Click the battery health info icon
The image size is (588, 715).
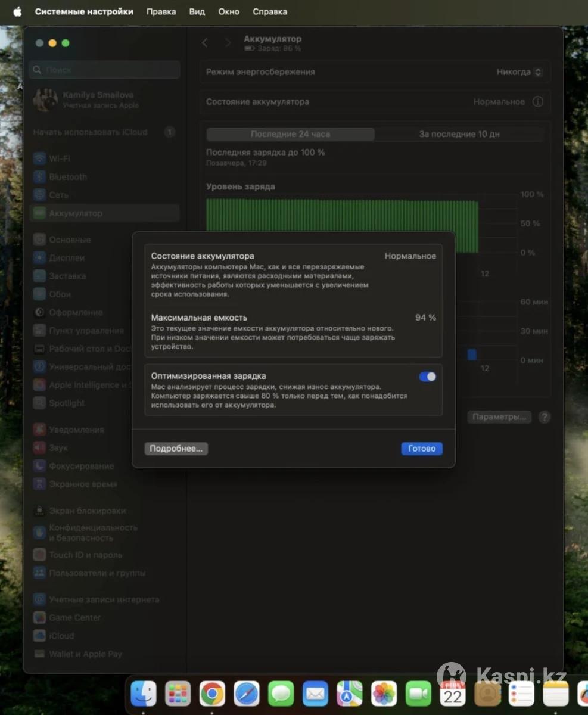537,102
